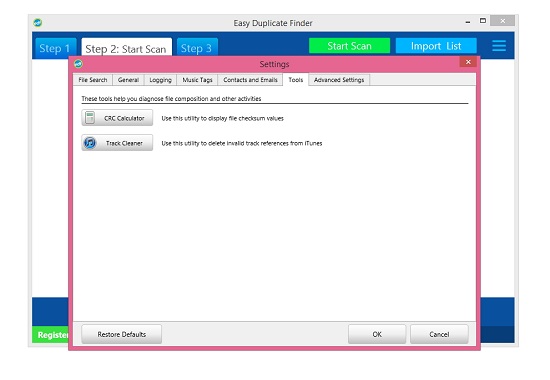
Task: Click the 'Use this utility to display file checksum values' text
Action: (222, 119)
